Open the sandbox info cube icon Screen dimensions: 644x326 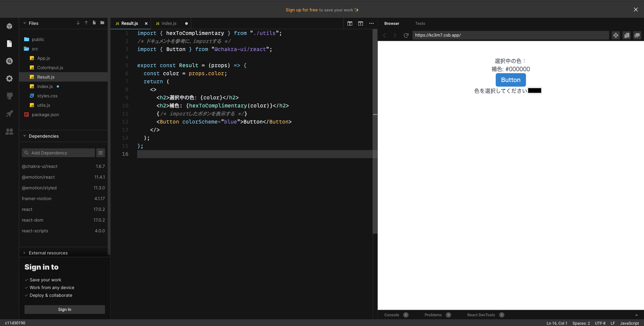9,26
